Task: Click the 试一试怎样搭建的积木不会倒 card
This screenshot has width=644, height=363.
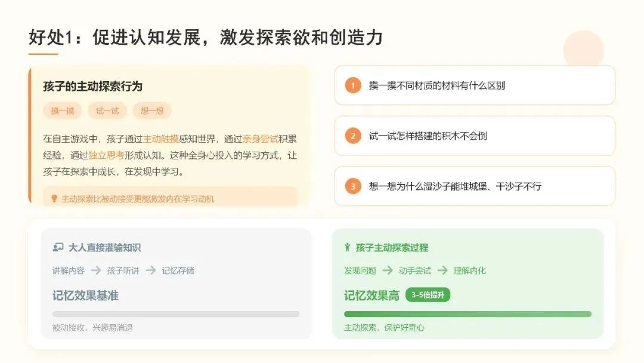Action: pyautogui.click(x=475, y=136)
